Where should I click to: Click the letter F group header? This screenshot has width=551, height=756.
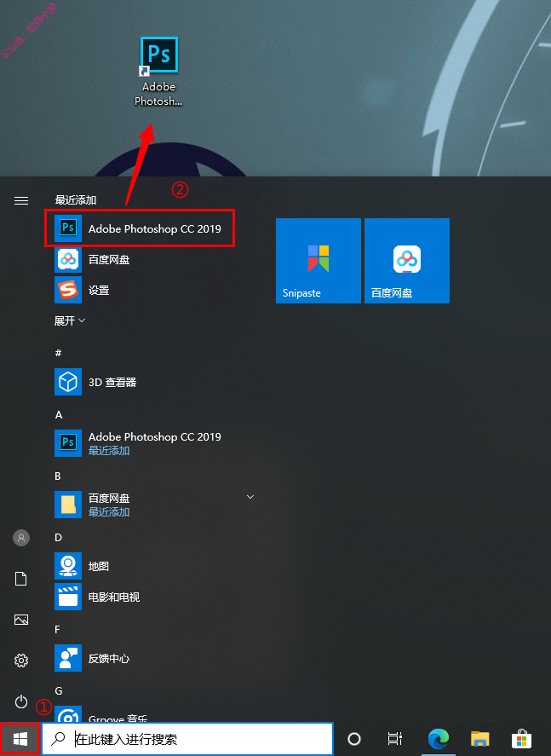click(x=57, y=630)
